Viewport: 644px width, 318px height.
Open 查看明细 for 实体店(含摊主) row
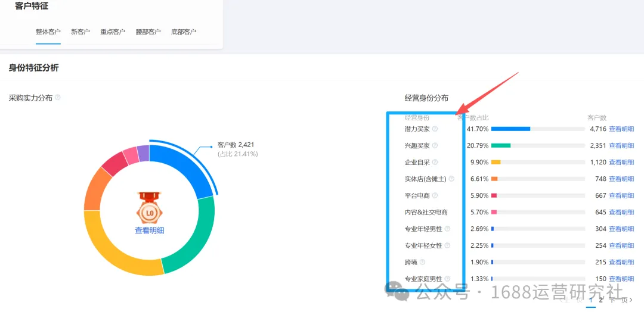[x=621, y=179]
